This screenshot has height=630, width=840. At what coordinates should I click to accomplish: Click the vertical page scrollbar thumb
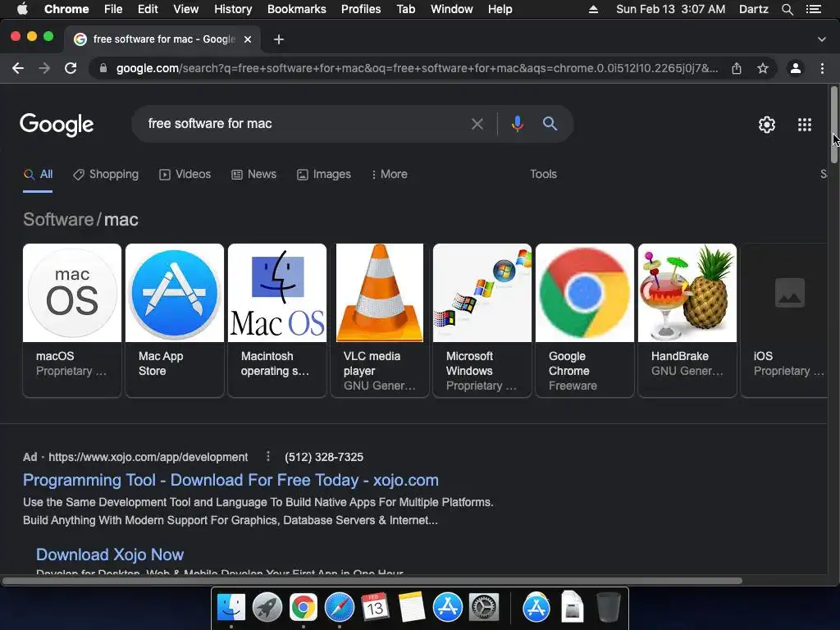tap(833, 125)
